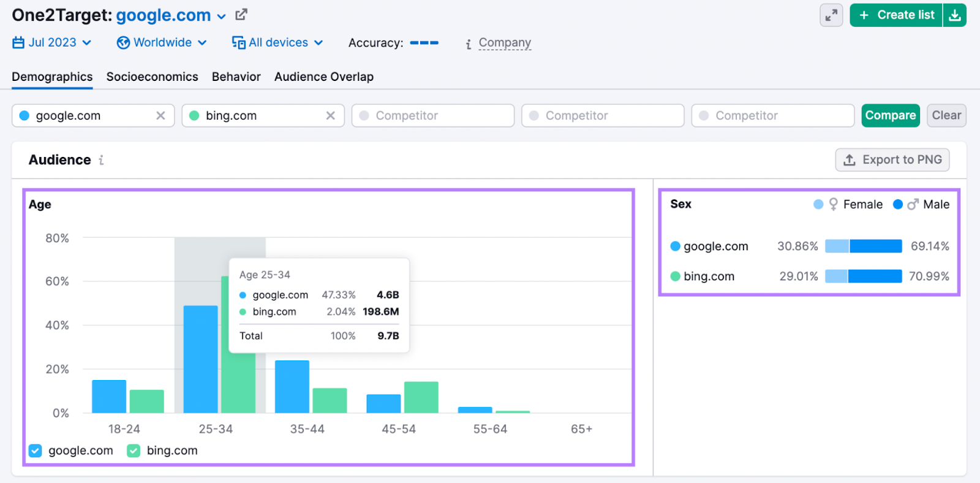Viewport: 980px width, 483px height.
Task: Click the download icon beside Create list
Action: 955,15
